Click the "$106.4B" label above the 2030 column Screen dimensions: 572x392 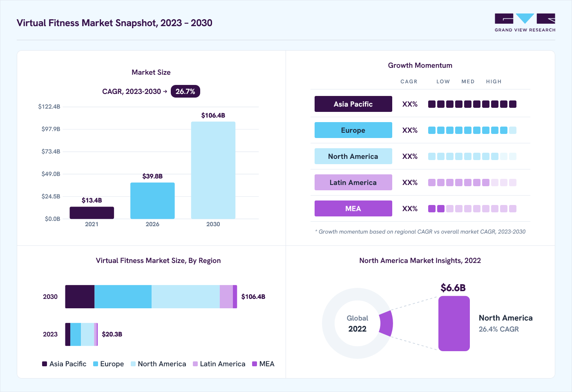coord(213,116)
